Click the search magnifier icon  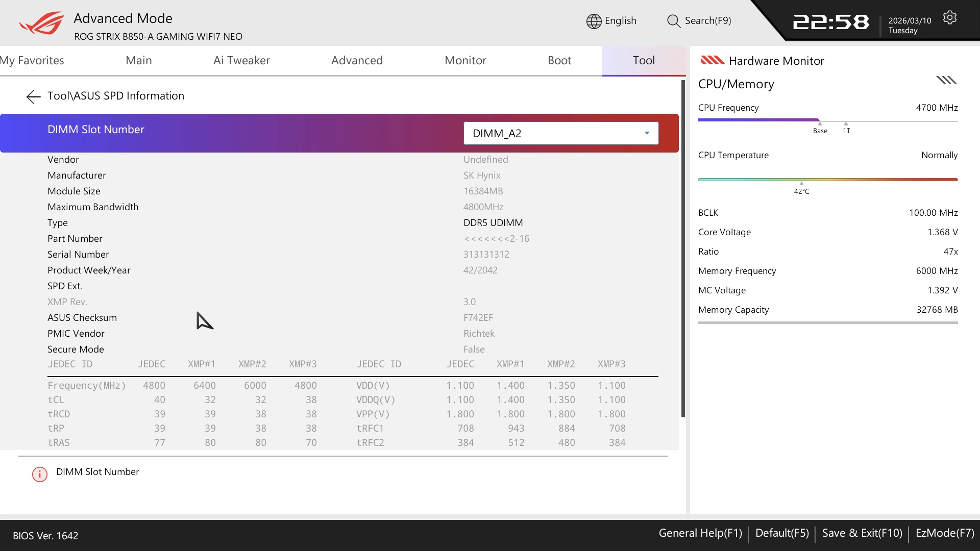(x=673, y=21)
